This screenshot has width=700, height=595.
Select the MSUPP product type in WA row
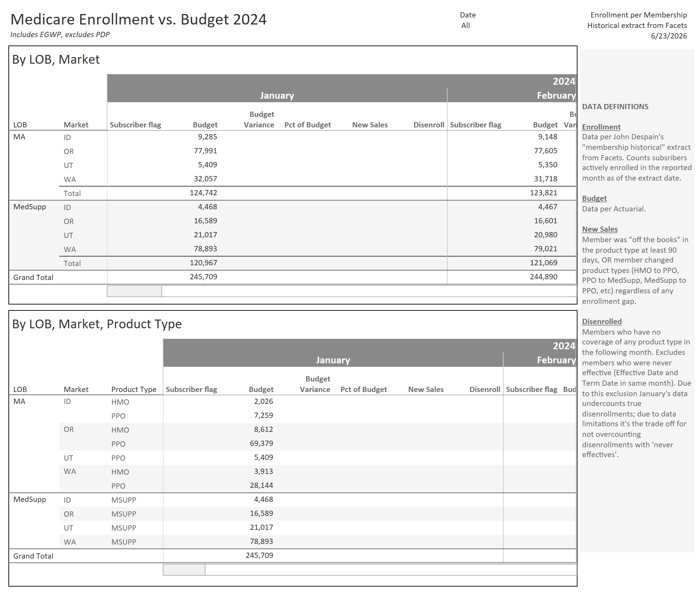tap(124, 542)
